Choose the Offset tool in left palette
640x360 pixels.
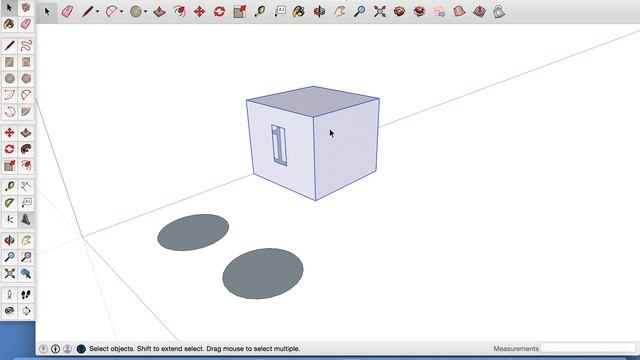tap(26, 165)
